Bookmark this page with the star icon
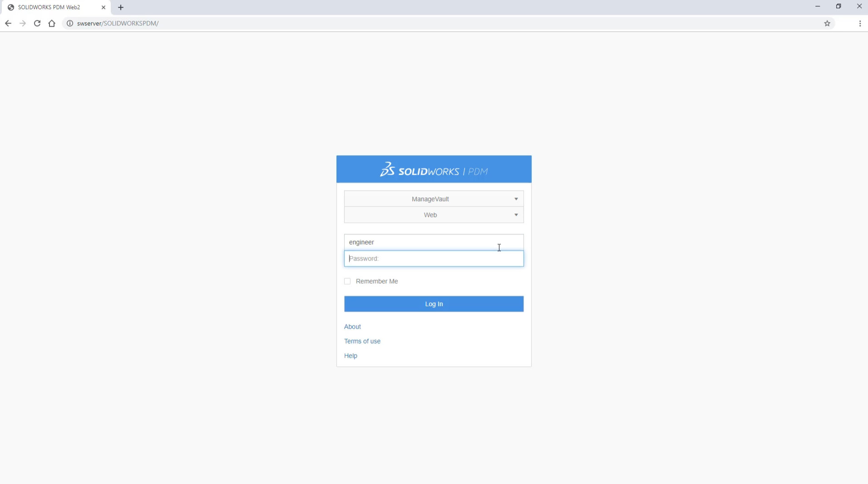 [x=827, y=23]
